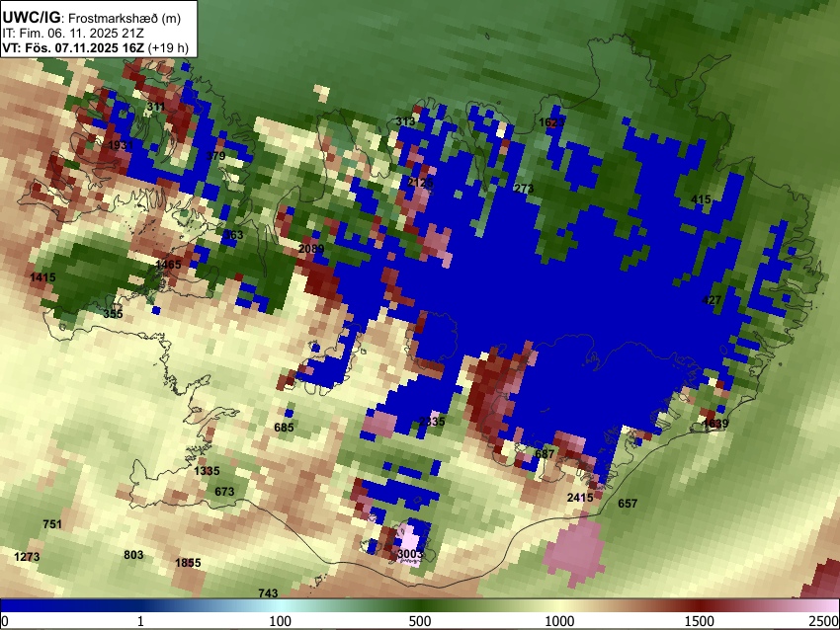Viewport: 840px width, 630px height.
Task: Click the map value 2335
Action: point(432,422)
